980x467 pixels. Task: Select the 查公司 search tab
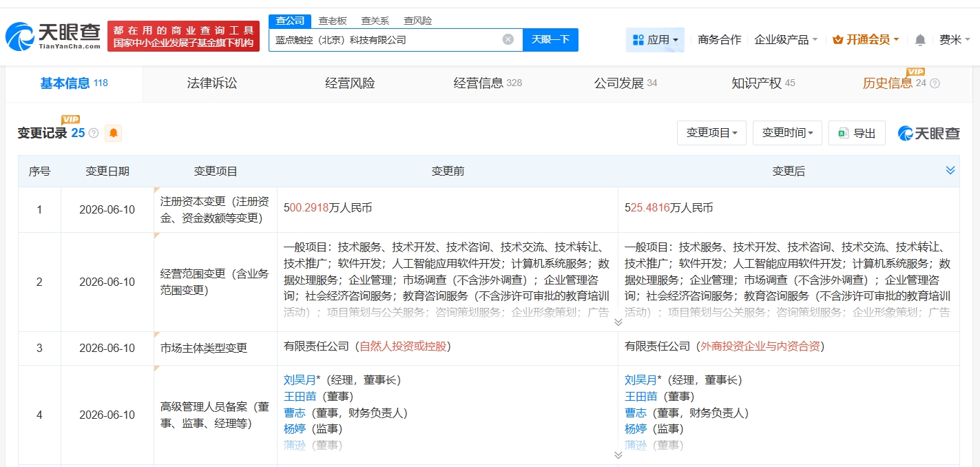pos(290,21)
